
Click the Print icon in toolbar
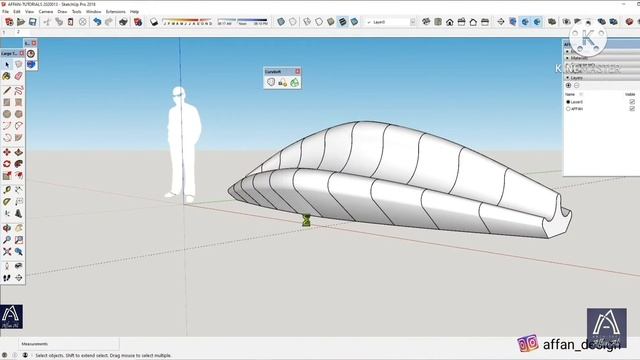(123, 22)
